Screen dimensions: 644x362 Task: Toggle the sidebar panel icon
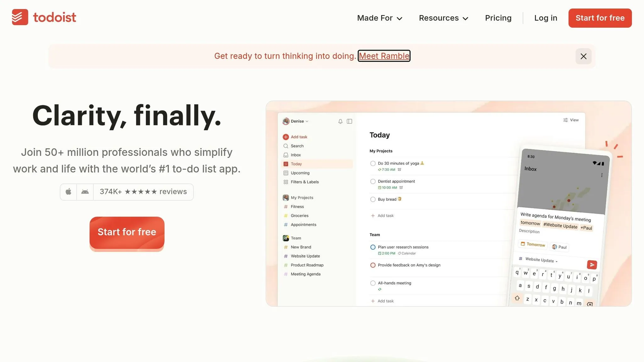[349, 121]
